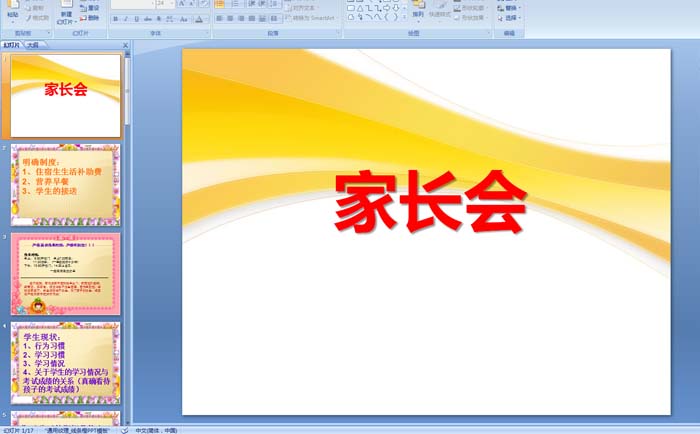Click the Delete slide (删除) button
This screenshot has width=700, height=434.
coord(90,18)
